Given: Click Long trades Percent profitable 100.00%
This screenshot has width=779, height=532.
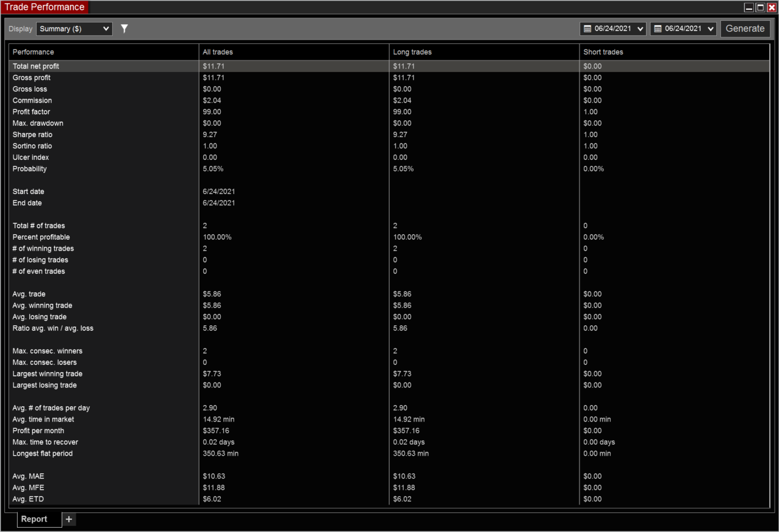Looking at the screenshot, I should pyautogui.click(x=407, y=237).
